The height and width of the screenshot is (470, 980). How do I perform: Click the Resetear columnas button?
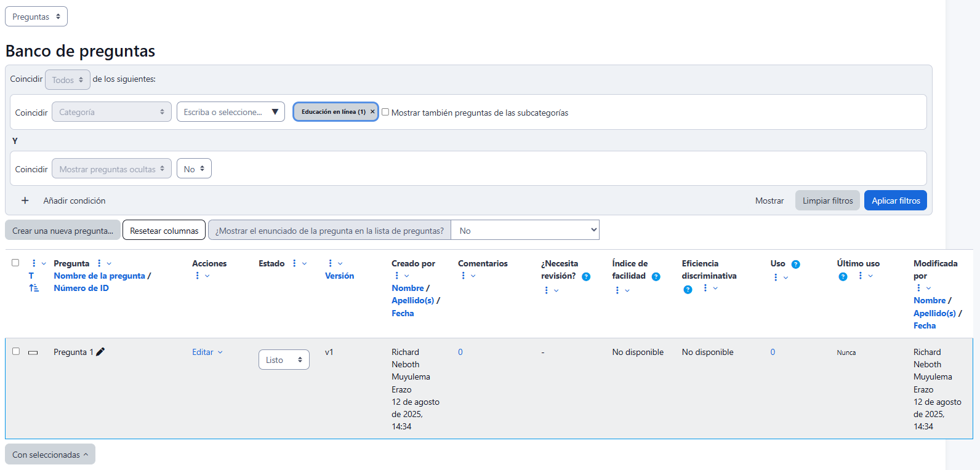coord(164,231)
